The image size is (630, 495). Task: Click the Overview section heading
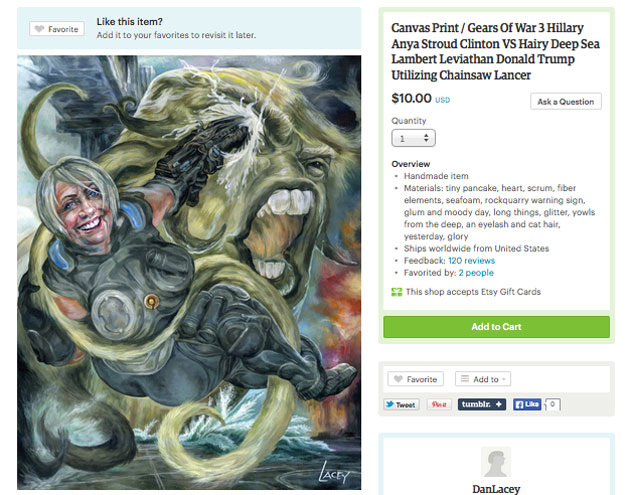click(x=411, y=164)
